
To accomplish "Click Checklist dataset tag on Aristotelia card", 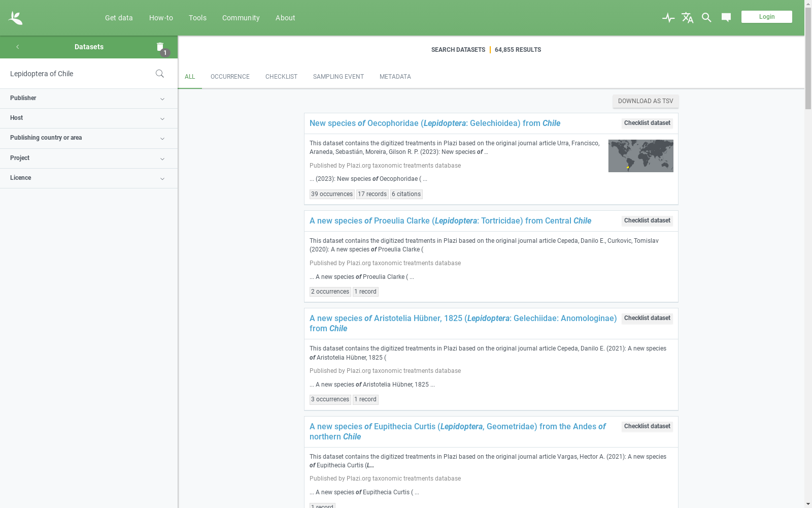I will (647, 318).
